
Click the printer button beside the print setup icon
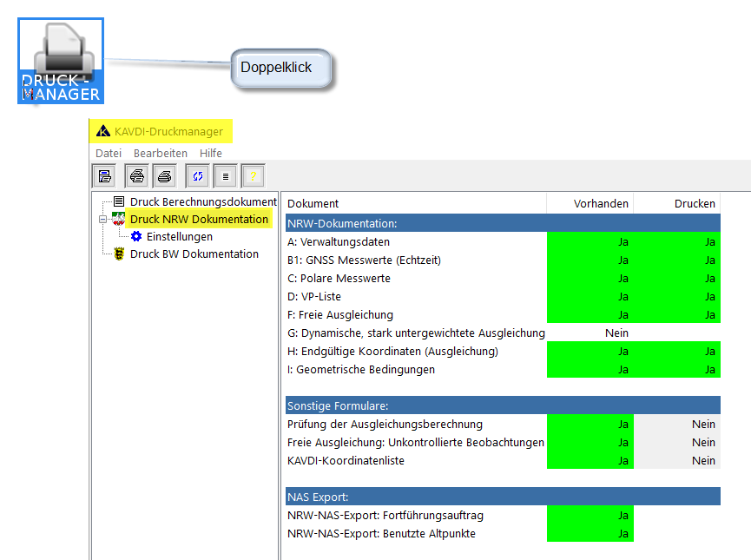tap(137, 176)
